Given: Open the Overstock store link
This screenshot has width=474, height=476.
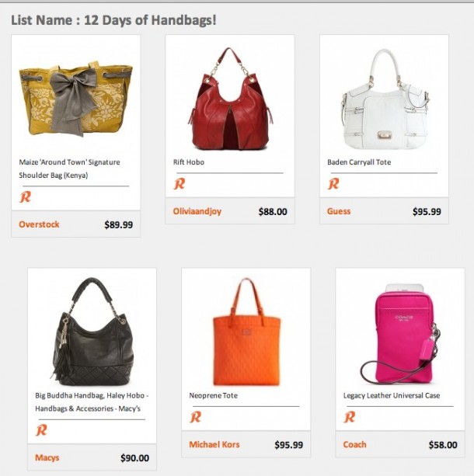Looking at the screenshot, I should tap(39, 224).
